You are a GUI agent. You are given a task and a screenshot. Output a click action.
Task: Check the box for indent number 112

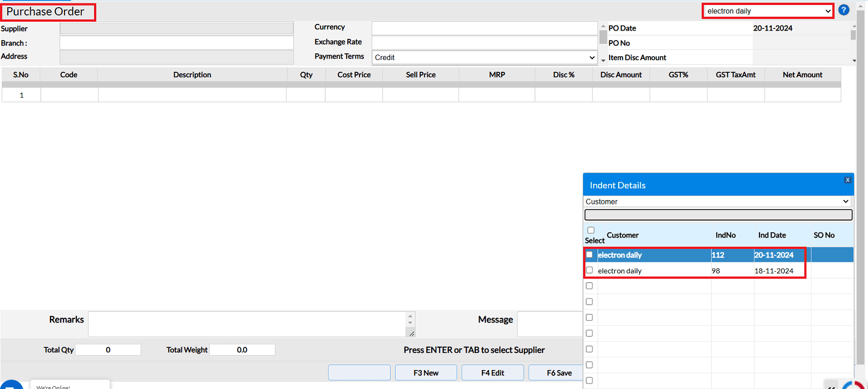(x=589, y=255)
